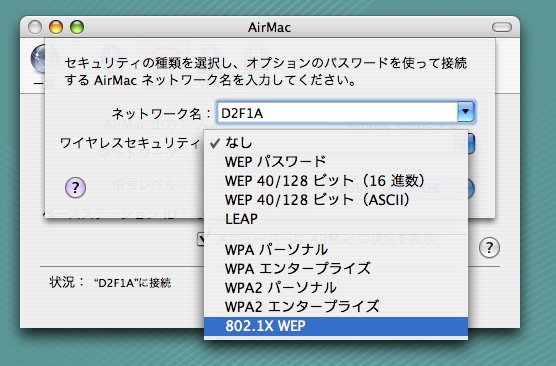Click the partially hidden blue OK button
The width and height of the screenshot is (556, 366).
tap(471, 189)
